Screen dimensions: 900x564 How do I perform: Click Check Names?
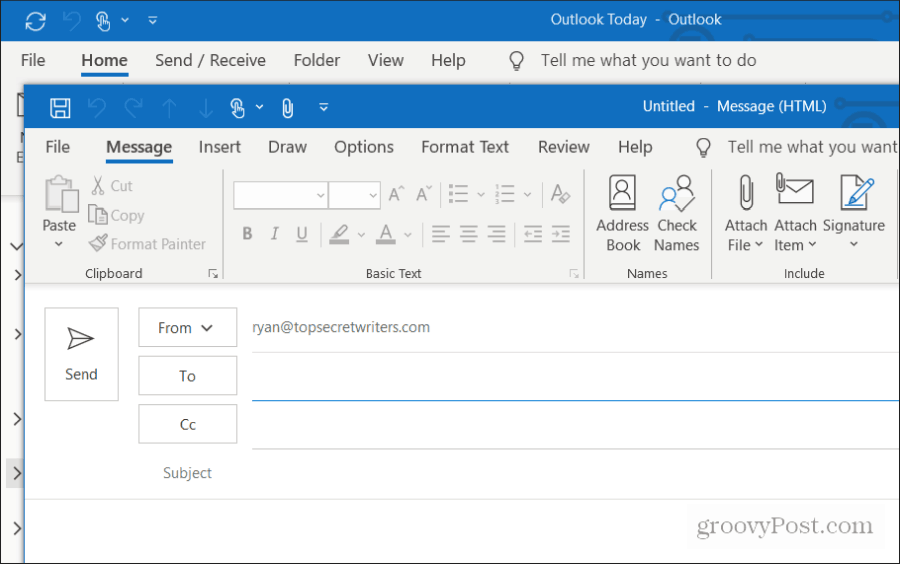click(x=677, y=213)
